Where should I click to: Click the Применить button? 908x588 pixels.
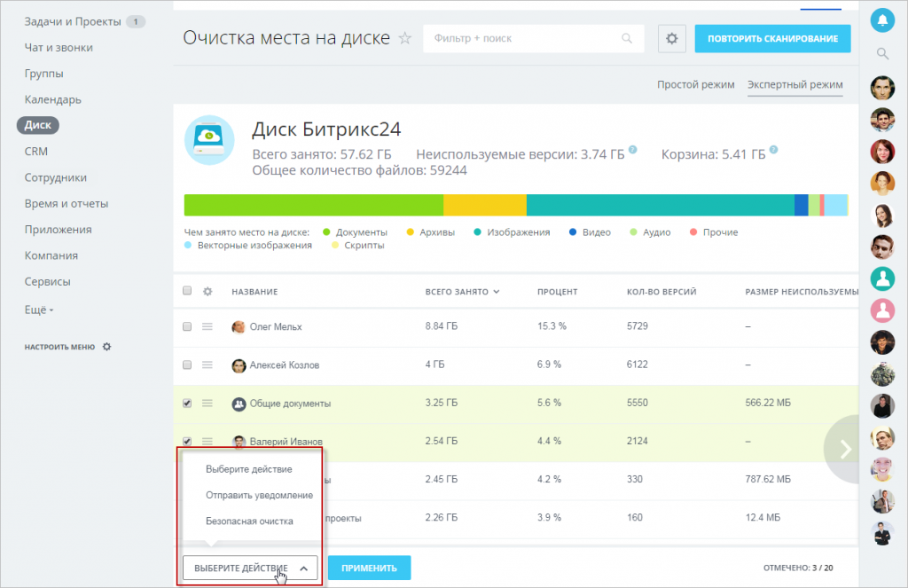tap(370, 568)
